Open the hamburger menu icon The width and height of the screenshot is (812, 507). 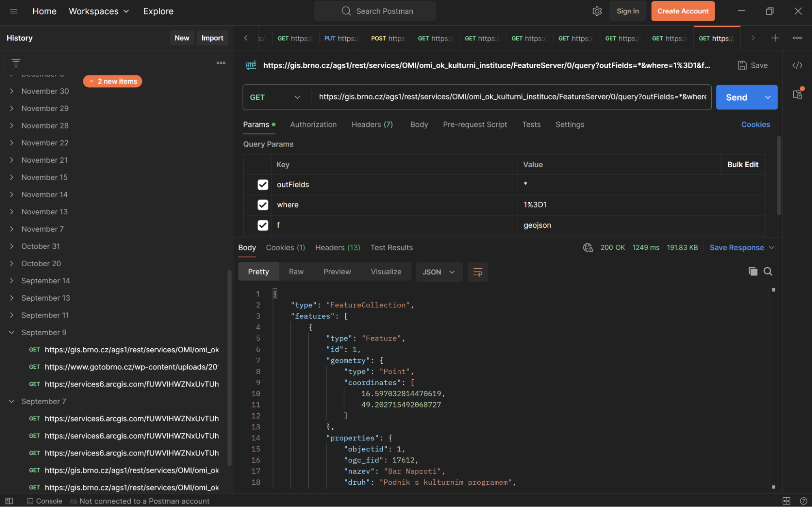tap(13, 11)
